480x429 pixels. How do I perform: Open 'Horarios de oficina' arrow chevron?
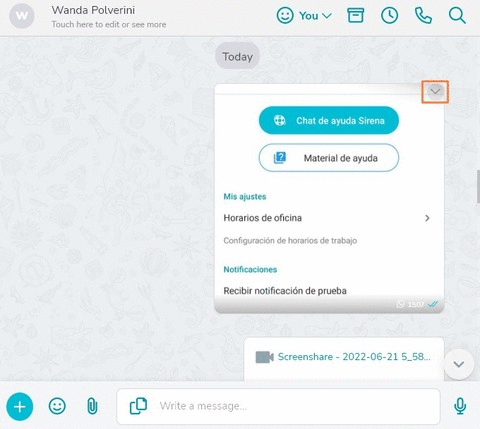(x=427, y=218)
